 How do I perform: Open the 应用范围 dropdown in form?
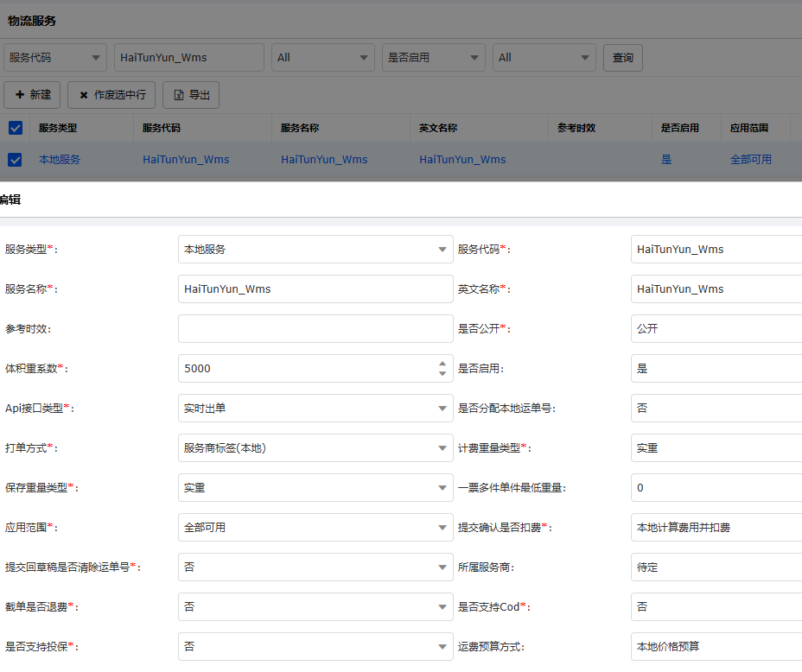(x=315, y=528)
